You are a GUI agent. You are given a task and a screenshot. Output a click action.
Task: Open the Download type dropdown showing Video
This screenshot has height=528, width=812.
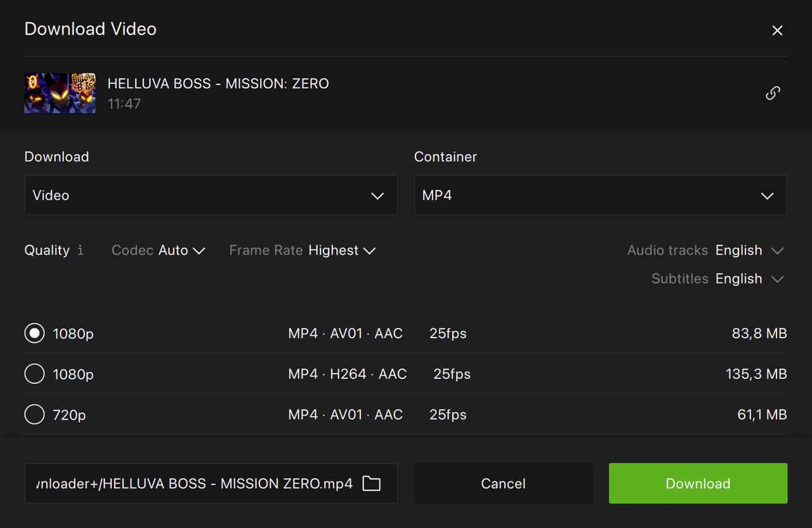pos(211,195)
